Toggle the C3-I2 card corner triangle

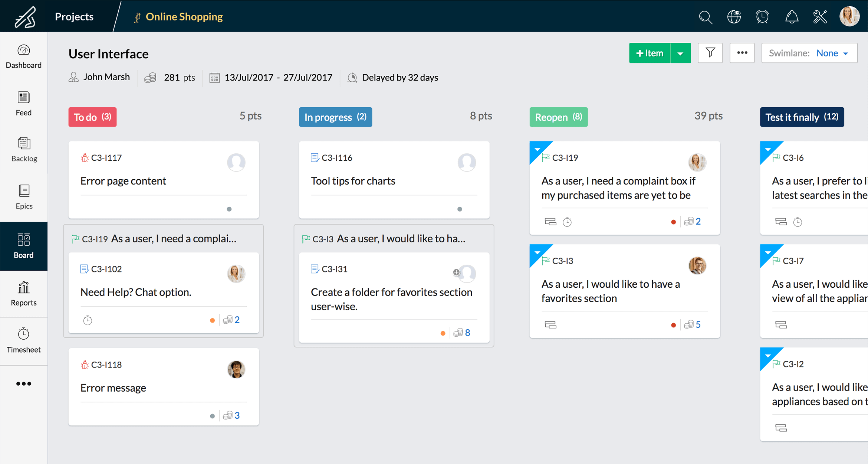click(x=768, y=356)
